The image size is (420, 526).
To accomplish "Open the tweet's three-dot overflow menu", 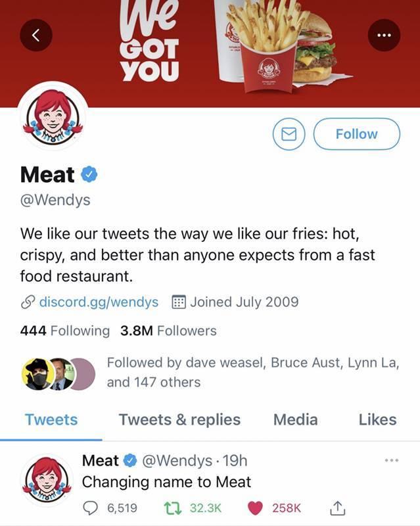I will click(392, 461).
